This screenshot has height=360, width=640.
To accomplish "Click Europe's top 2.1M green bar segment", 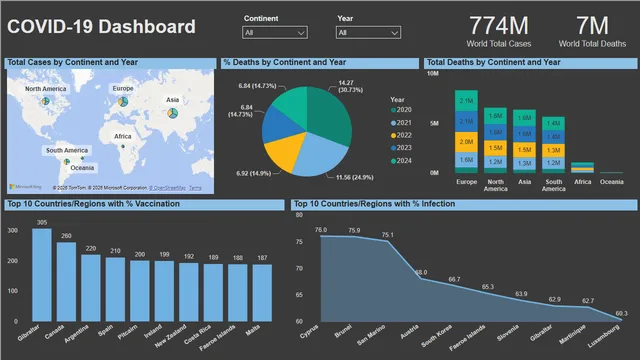I will 466,101.
